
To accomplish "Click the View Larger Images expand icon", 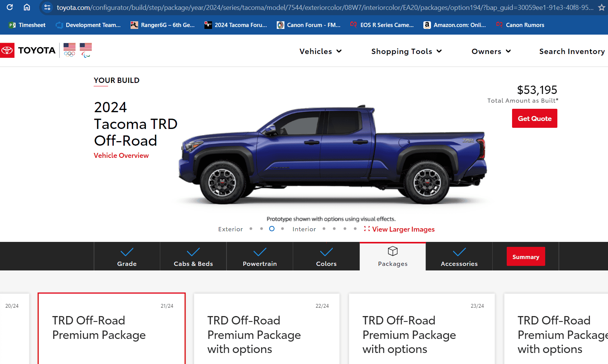I will [367, 229].
